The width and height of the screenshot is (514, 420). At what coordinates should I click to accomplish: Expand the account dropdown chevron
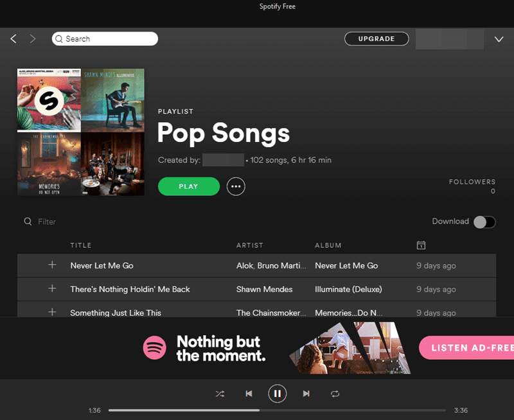499,39
